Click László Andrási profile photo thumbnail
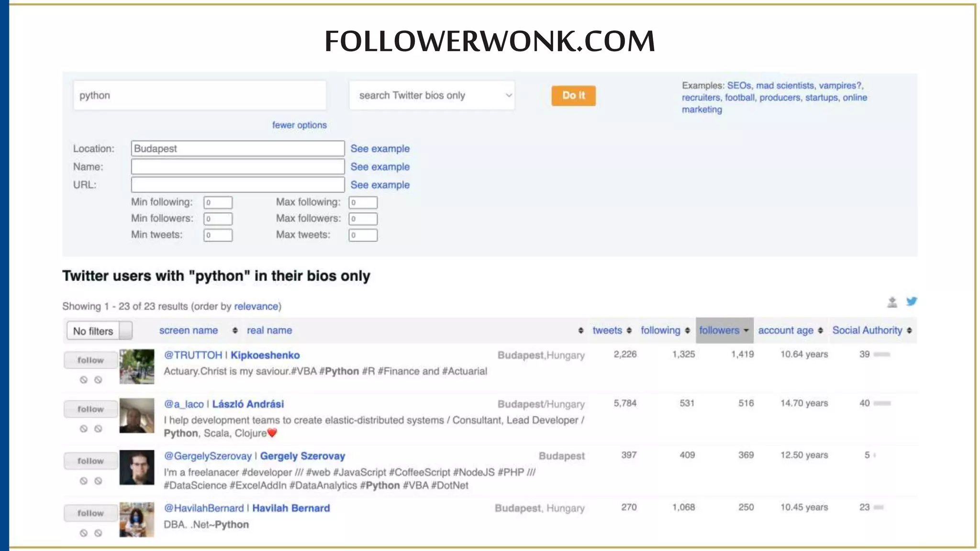The width and height of the screenshot is (980, 551). pos(137,416)
